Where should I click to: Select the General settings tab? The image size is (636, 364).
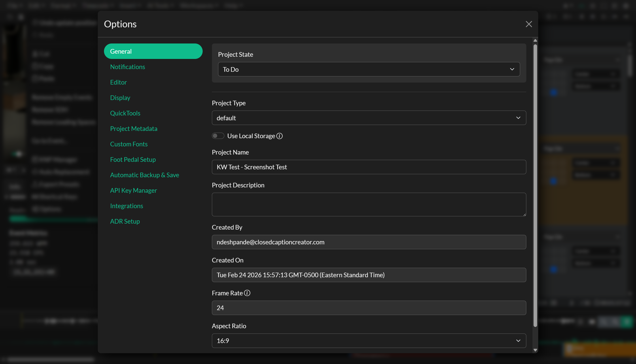(153, 51)
